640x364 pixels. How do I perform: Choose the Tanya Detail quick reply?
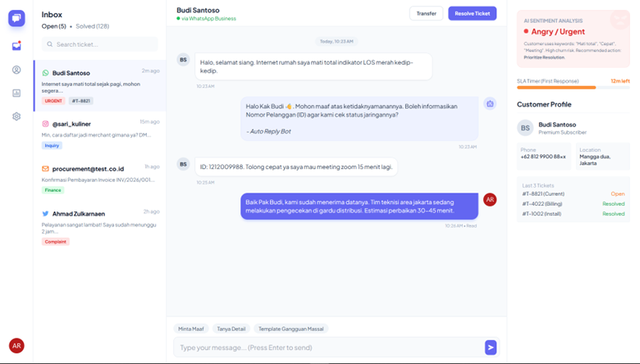tap(231, 329)
